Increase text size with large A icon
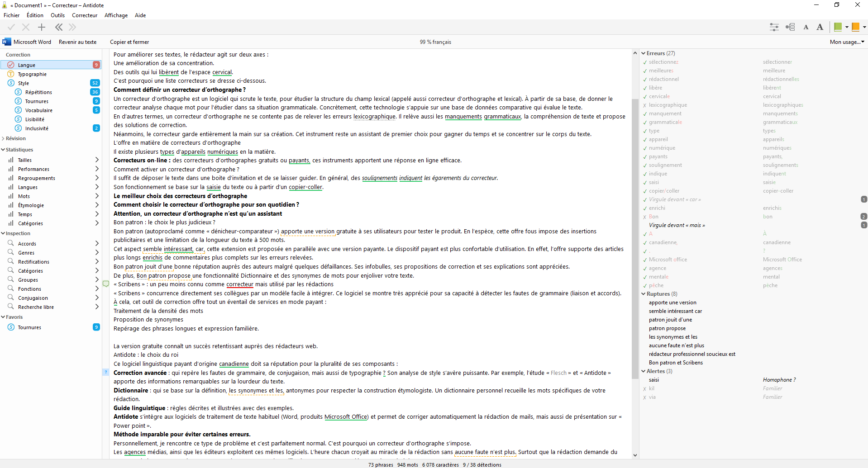Screen dimensions: 868x468 click(x=820, y=27)
